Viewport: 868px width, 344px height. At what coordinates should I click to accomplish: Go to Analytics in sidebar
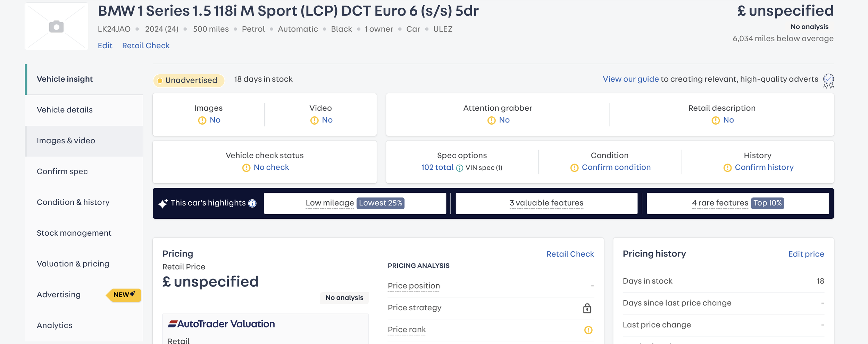tap(84, 326)
